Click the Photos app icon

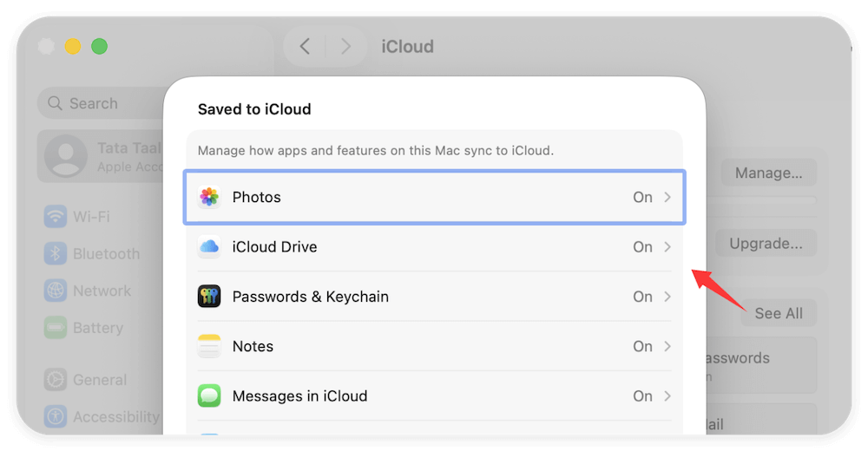pyautogui.click(x=209, y=197)
